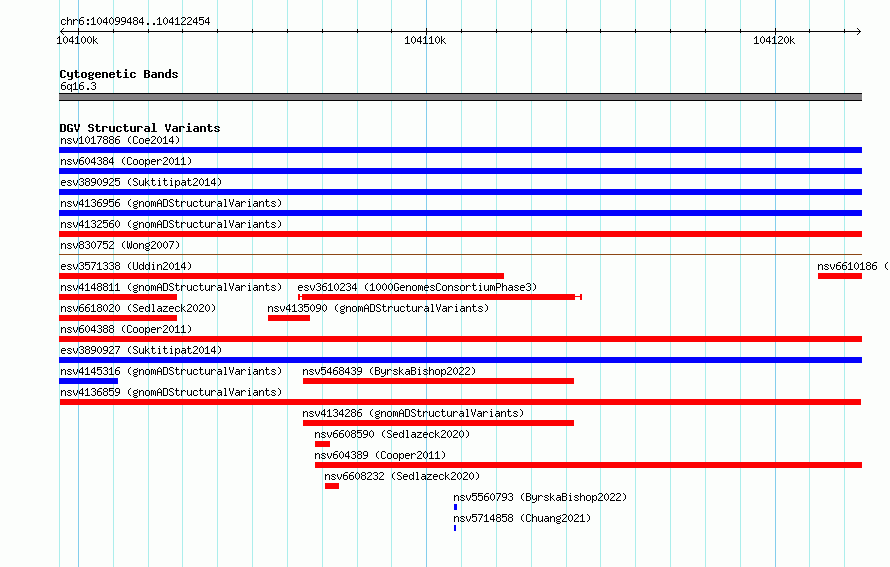
Task: Open the nsv5714858 (Chuang2021) label
Action: [x=522, y=518]
